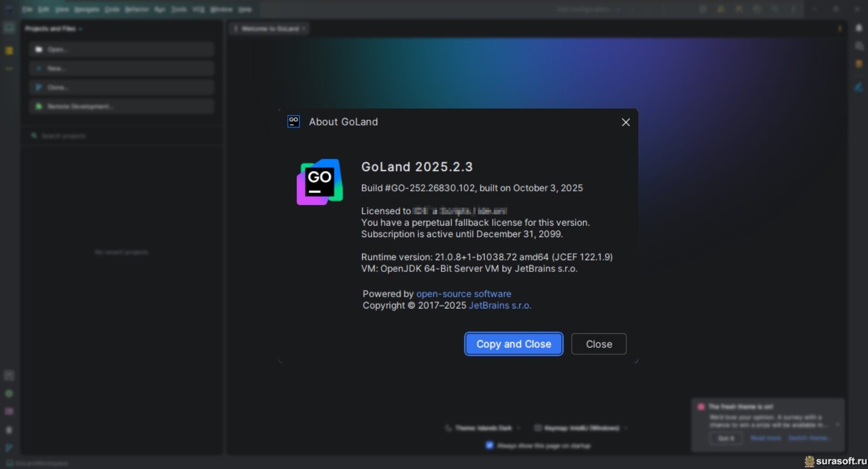Click the blue icon at the bottom of the left sidebar
This screenshot has height=469, width=868.
click(9, 447)
